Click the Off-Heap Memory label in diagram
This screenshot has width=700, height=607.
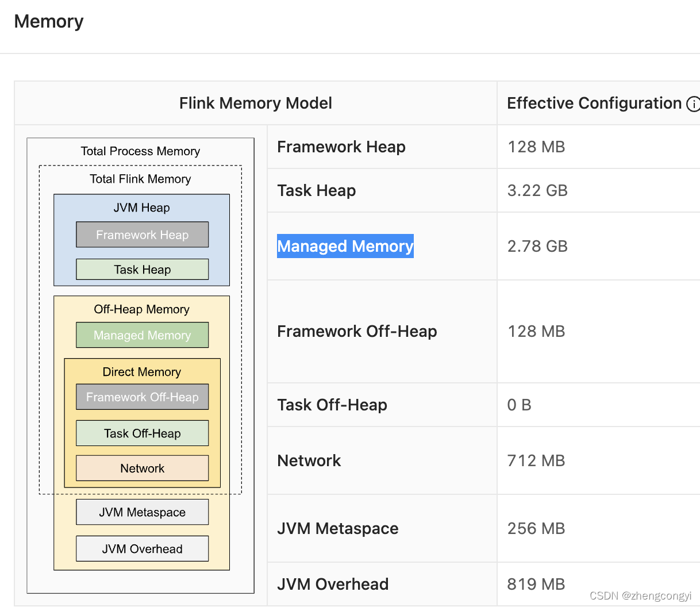coord(142,309)
